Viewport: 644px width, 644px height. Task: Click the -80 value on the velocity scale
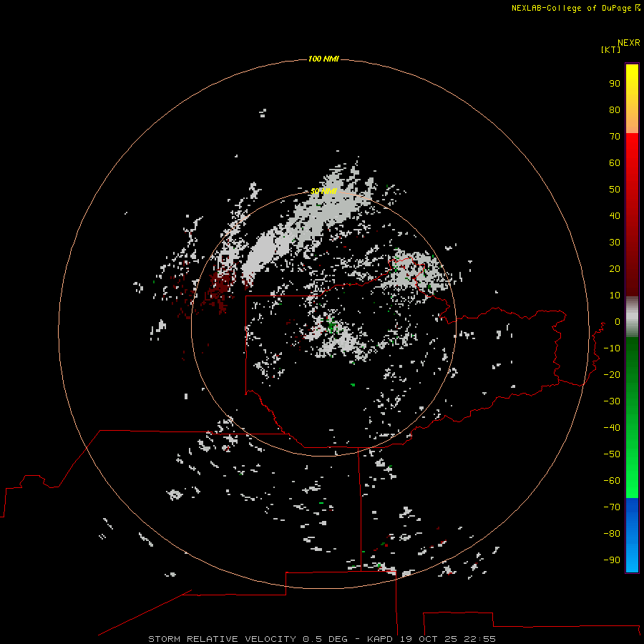click(612, 534)
